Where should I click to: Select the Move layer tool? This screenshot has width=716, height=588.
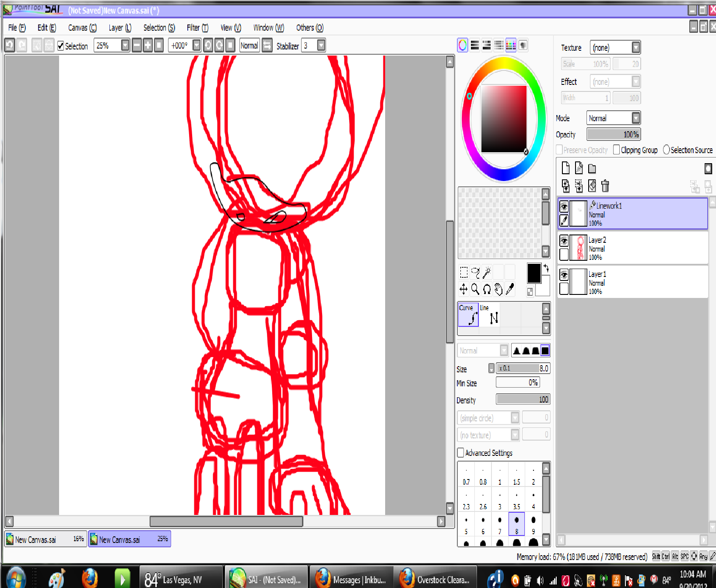coord(463,289)
